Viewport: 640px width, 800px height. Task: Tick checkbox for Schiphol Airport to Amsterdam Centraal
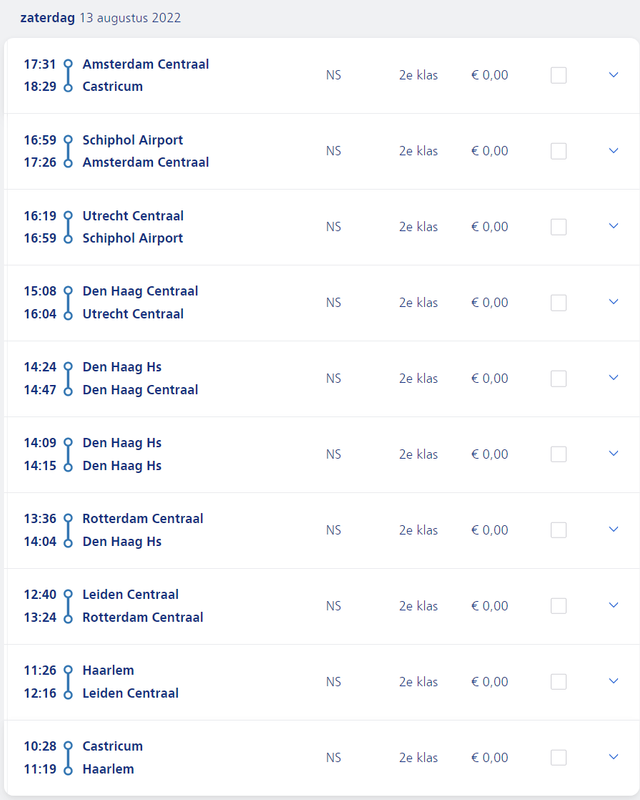tap(558, 151)
